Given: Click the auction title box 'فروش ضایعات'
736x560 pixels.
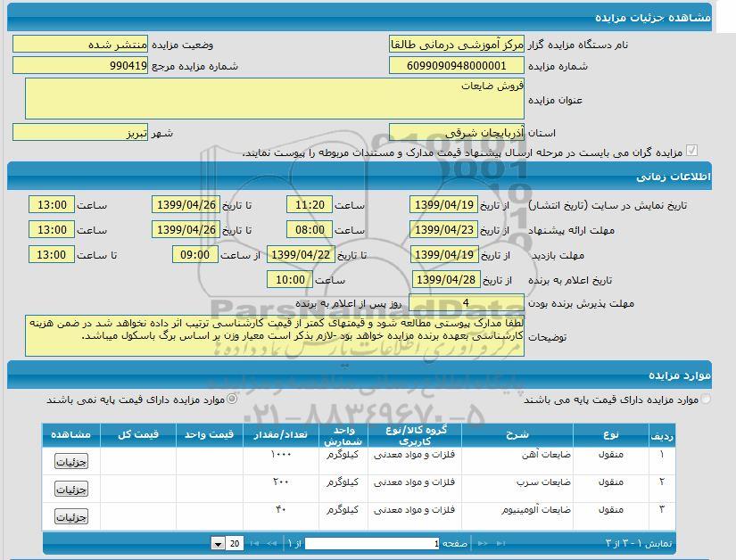Looking at the screenshot, I should pos(275,98).
